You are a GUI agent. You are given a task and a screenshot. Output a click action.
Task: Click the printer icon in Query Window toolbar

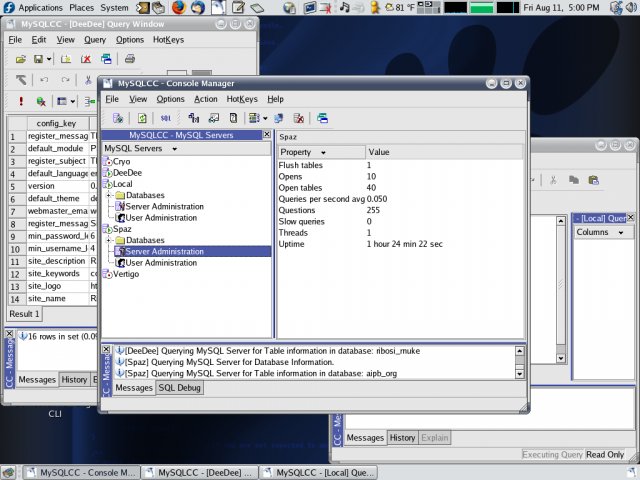[130, 59]
